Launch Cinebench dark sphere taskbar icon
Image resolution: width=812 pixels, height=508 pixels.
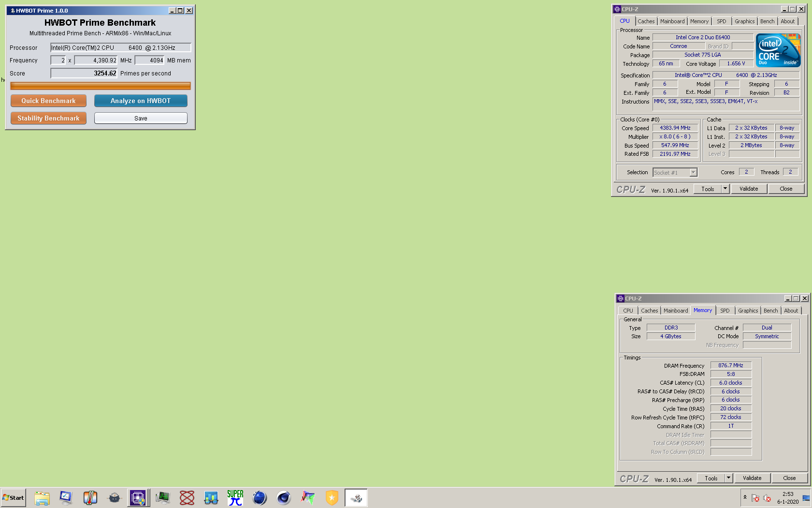tap(284, 498)
